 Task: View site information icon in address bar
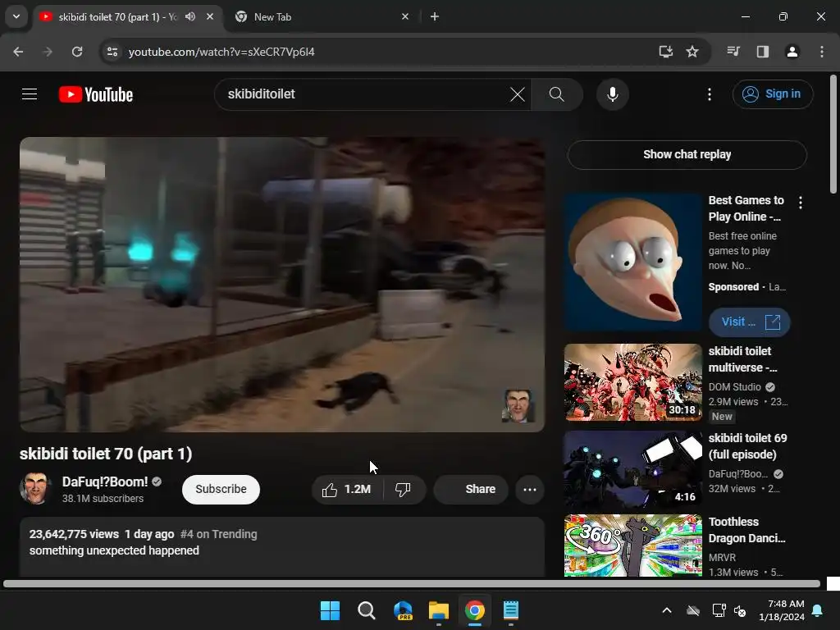point(112,52)
